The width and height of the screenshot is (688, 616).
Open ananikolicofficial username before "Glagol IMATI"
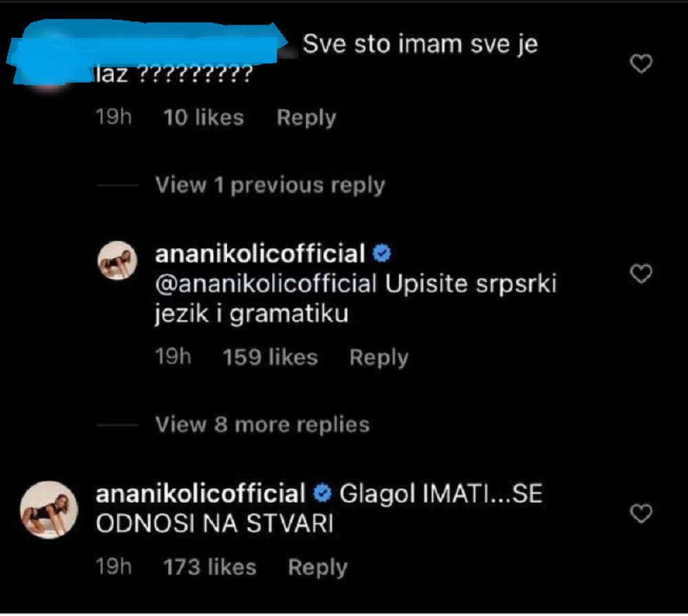pyautogui.click(x=200, y=493)
